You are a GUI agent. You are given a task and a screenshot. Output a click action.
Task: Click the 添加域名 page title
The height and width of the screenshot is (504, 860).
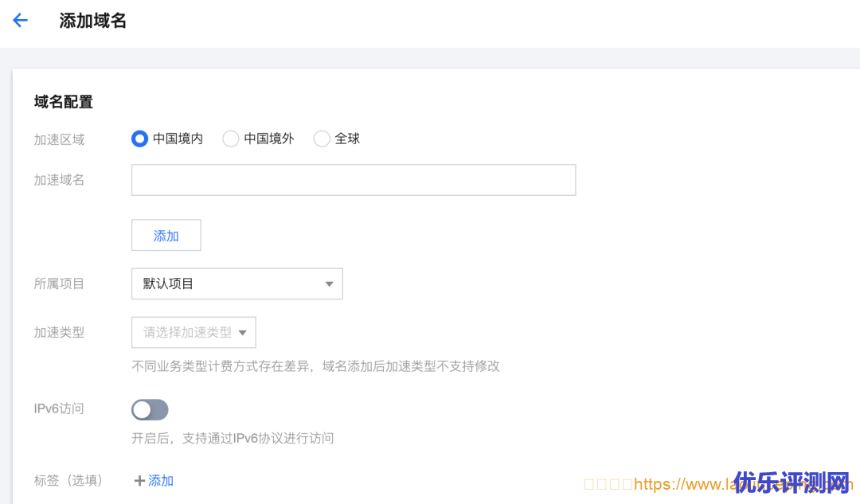[93, 21]
